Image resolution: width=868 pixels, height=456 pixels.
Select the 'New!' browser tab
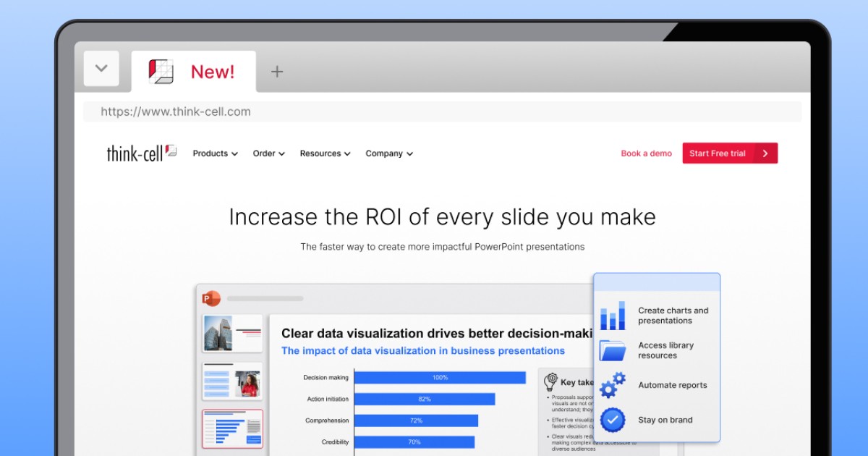click(212, 72)
